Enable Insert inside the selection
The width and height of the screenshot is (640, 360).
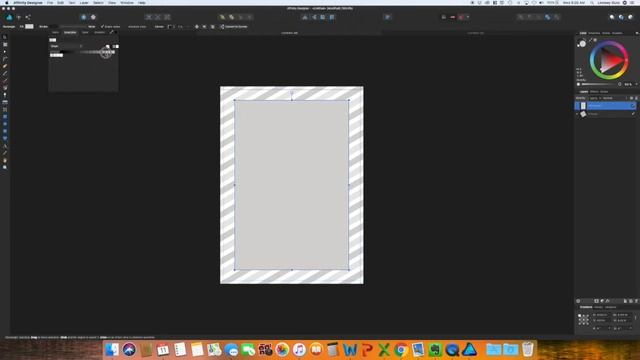point(631,17)
